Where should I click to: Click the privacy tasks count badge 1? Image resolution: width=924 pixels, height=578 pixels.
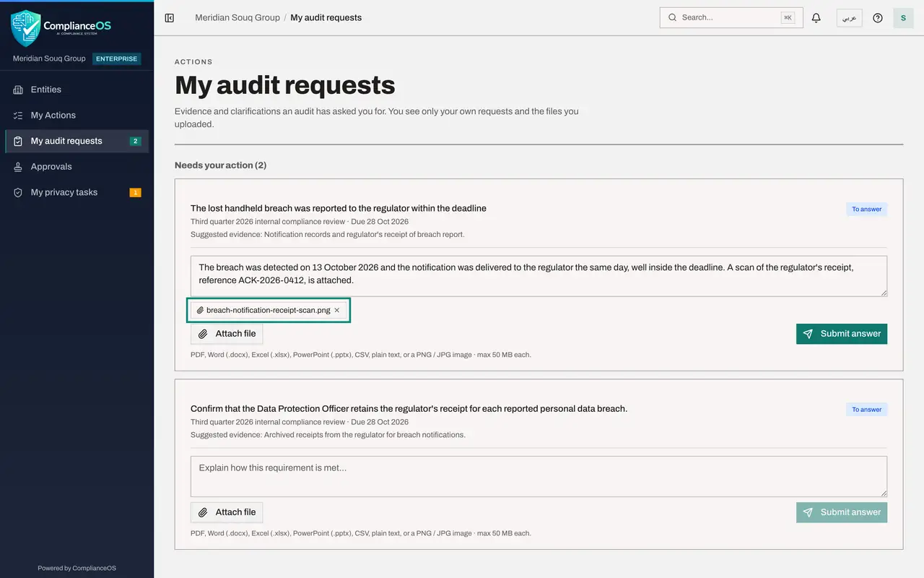tap(135, 192)
